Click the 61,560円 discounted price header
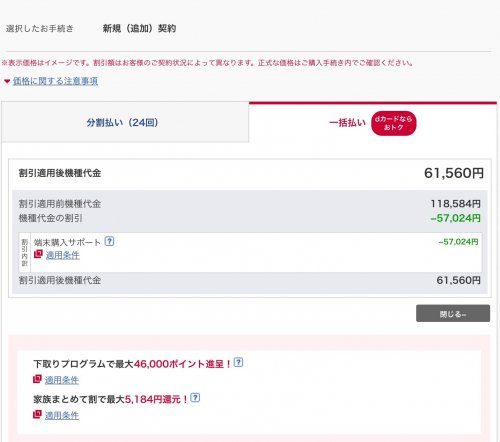The height and width of the screenshot is (442, 500). (454, 173)
